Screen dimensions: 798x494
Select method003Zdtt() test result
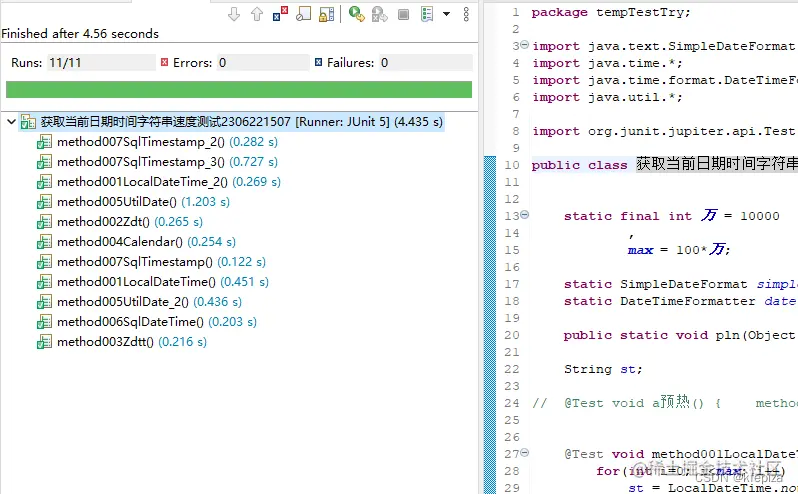(132, 342)
